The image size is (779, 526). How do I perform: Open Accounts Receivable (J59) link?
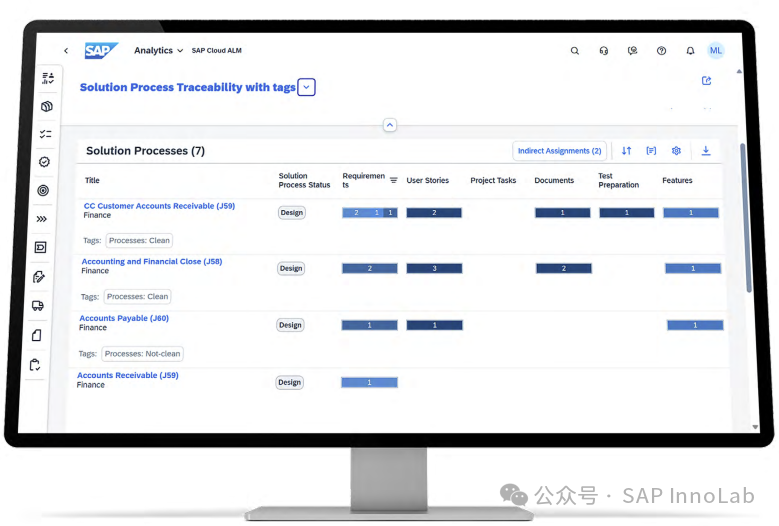[128, 375]
